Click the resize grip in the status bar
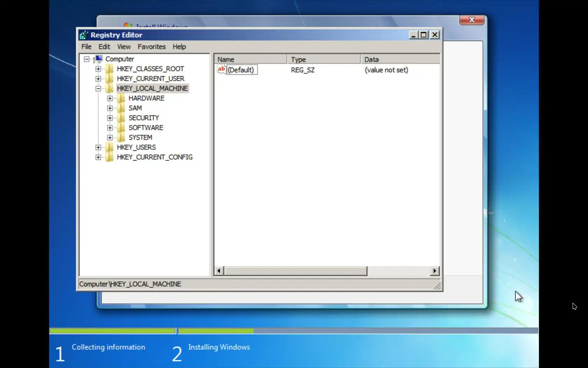The image size is (588, 368). pyautogui.click(x=437, y=286)
